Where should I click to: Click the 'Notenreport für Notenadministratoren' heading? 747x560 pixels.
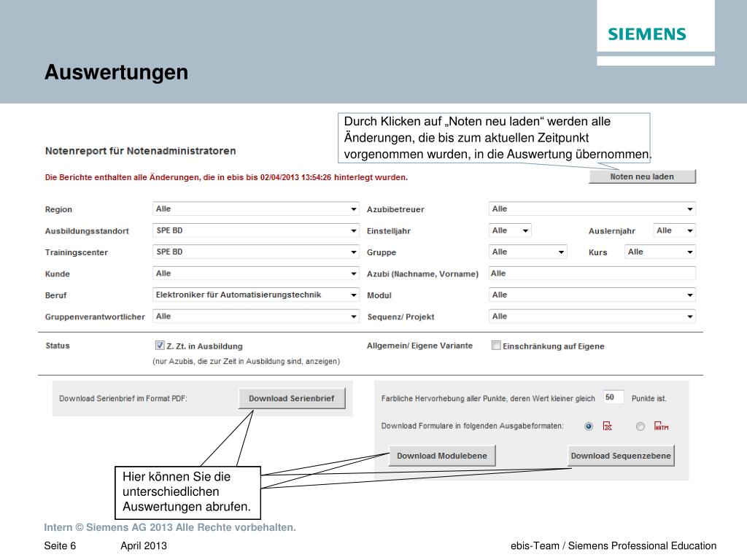[141, 151]
